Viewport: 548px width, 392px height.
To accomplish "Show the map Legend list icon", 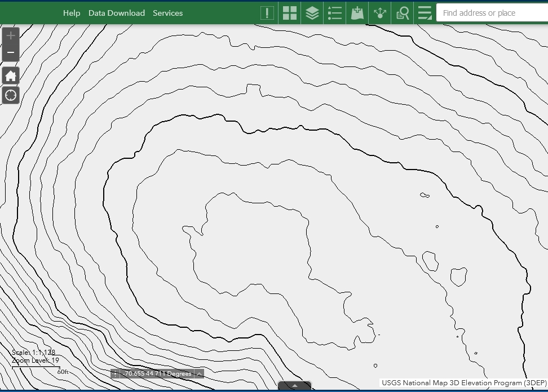I will (335, 13).
